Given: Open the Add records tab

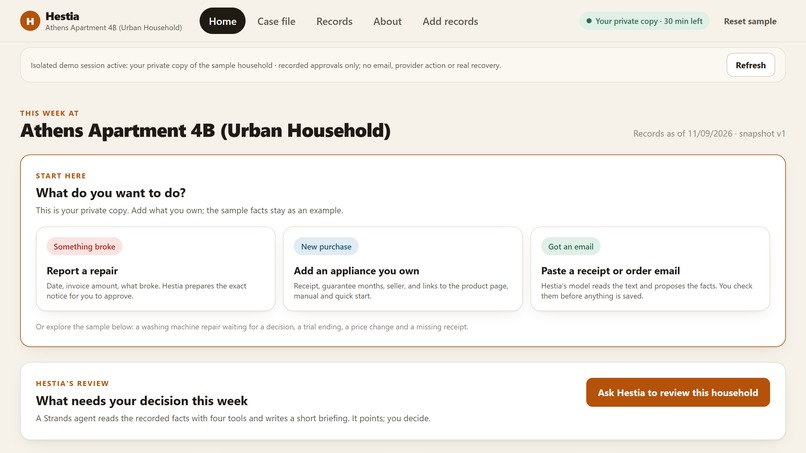Looking at the screenshot, I should [x=450, y=21].
